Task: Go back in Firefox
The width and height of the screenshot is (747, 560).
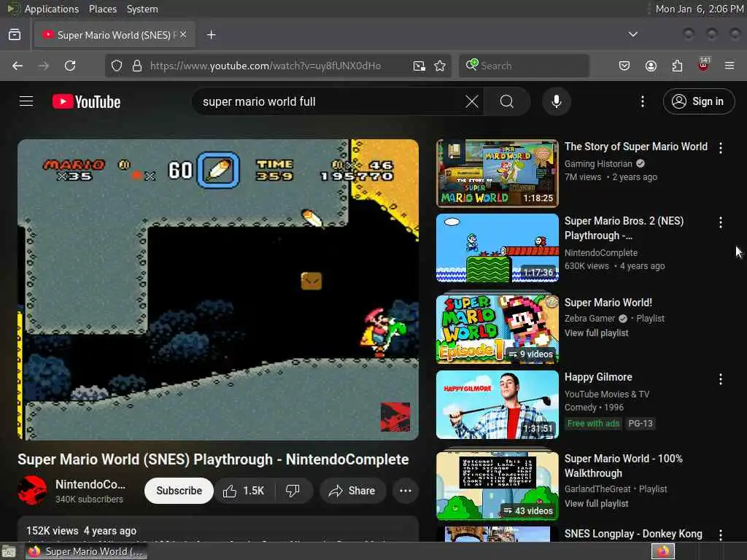Action: pos(18,66)
